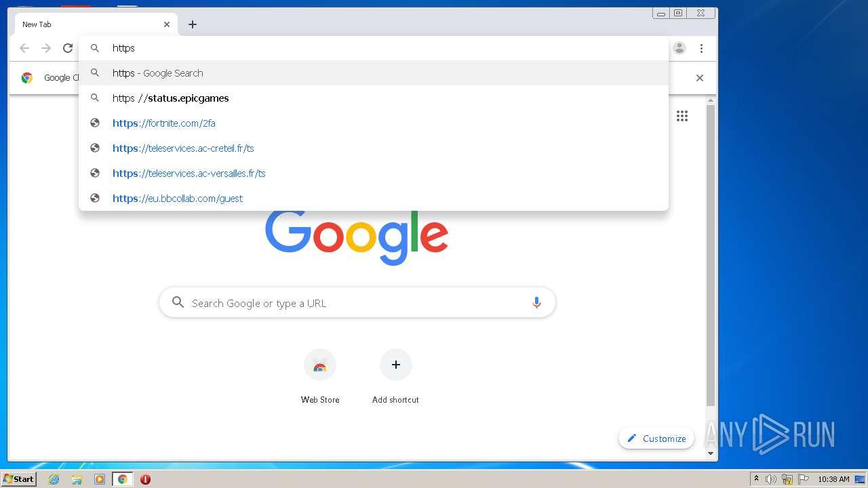Click the Add shortcut plus tile
Image resolution: width=868 pixels, height=488 pixels.
[x=395, y=376]
